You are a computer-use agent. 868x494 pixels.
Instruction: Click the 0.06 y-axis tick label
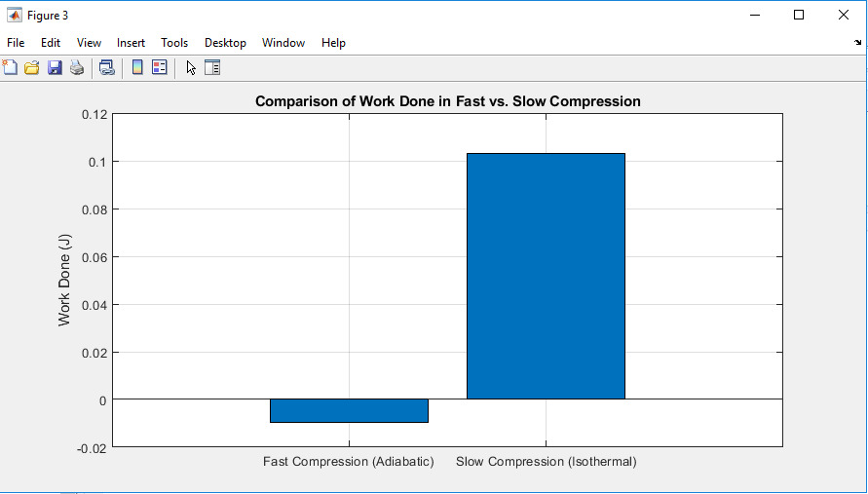[x=94, y=257]
